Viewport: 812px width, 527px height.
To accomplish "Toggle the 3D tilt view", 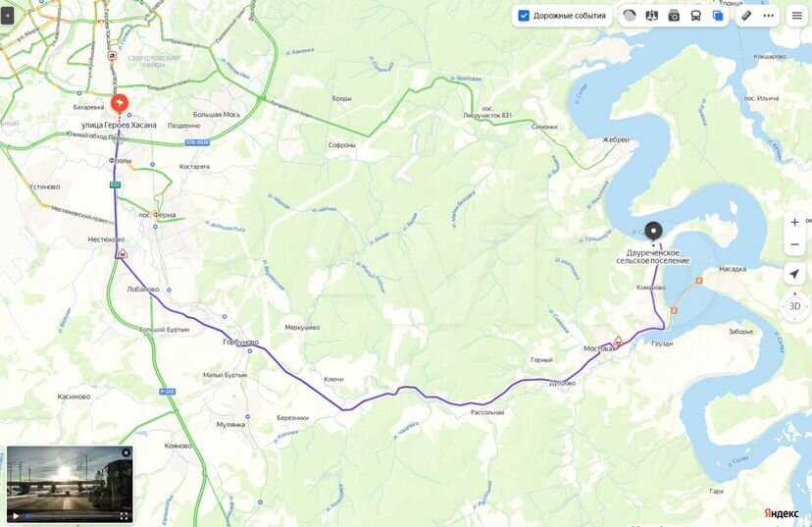I will point(794,306).
